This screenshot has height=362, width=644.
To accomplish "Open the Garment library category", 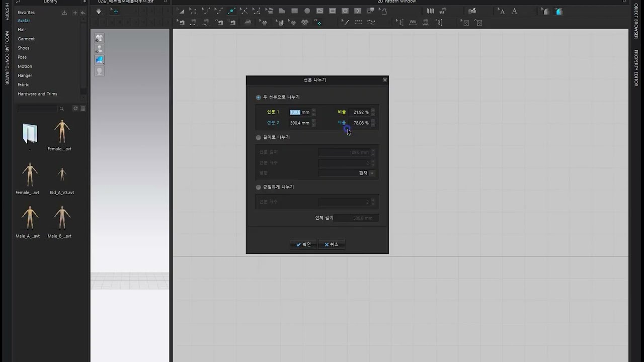I will pos(26,39).
